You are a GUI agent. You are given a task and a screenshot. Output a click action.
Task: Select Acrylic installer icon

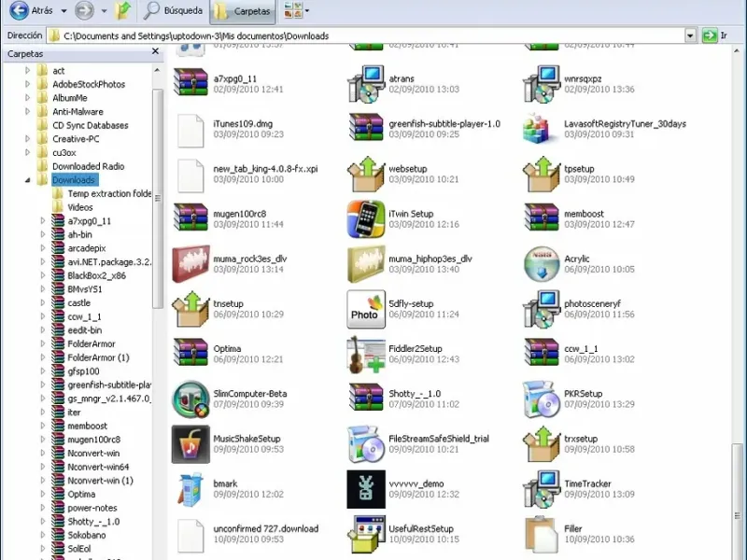coord(542,264)
